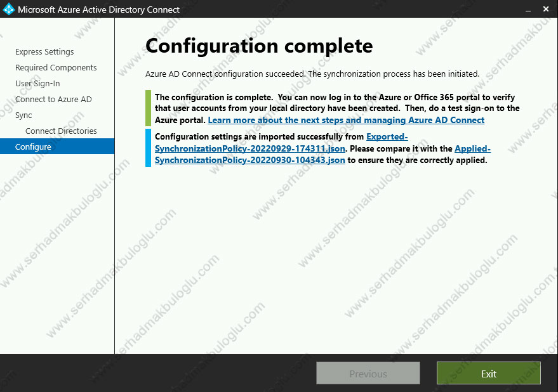Select the User Sign-In step

click(37, 83)
